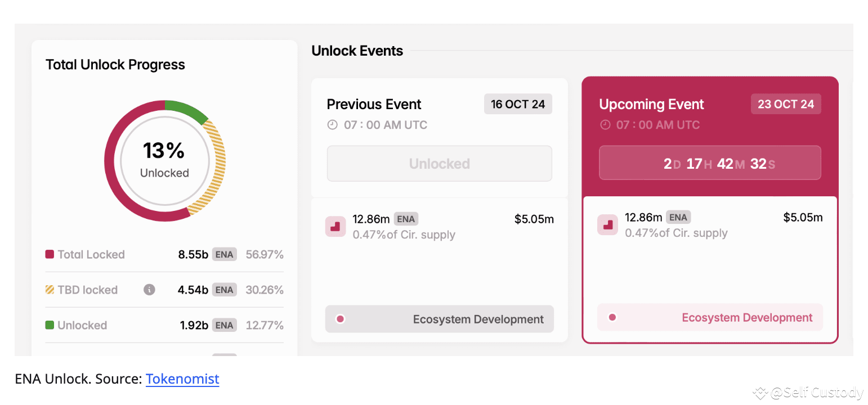
Task: Click the ENA tag in Unlocked legend row
Action: point(224,325)
